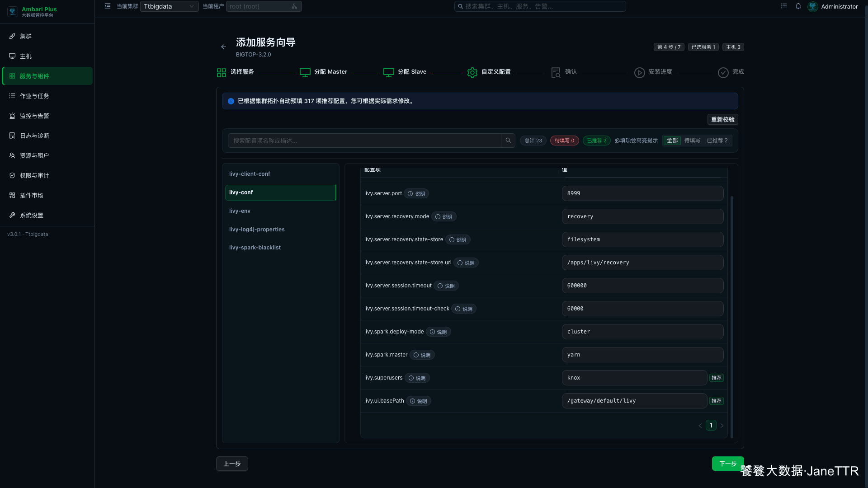This screenshot has width=868, height=488.
Task: Click the 推荐 tag for livy.superusers
Action: click(x=717, y=378)
